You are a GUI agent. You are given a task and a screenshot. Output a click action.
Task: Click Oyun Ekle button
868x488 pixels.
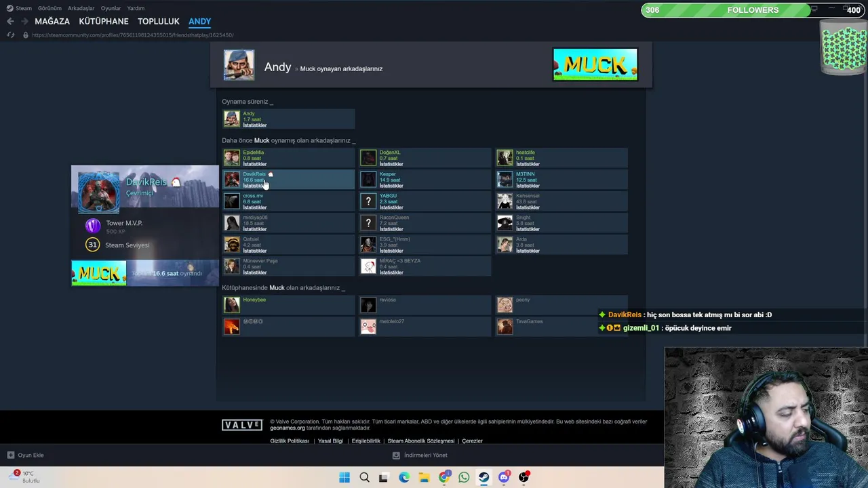point(26,455)
